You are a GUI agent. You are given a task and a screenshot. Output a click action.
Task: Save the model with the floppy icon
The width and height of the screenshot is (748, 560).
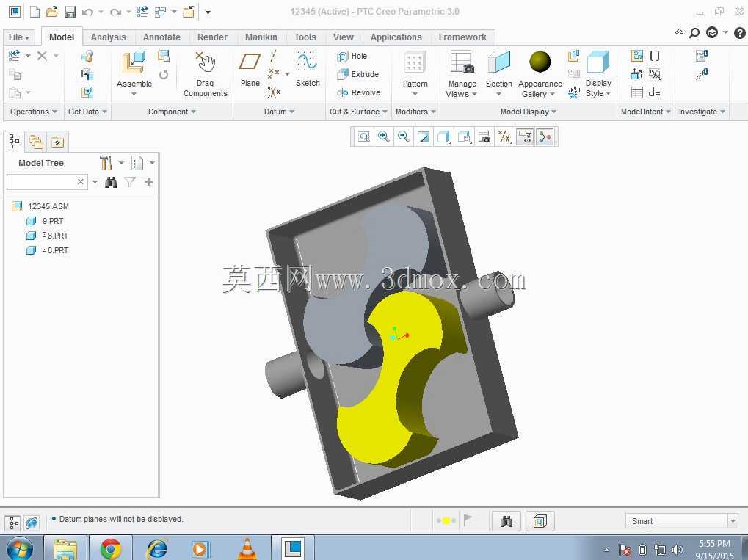pos(70,12)
